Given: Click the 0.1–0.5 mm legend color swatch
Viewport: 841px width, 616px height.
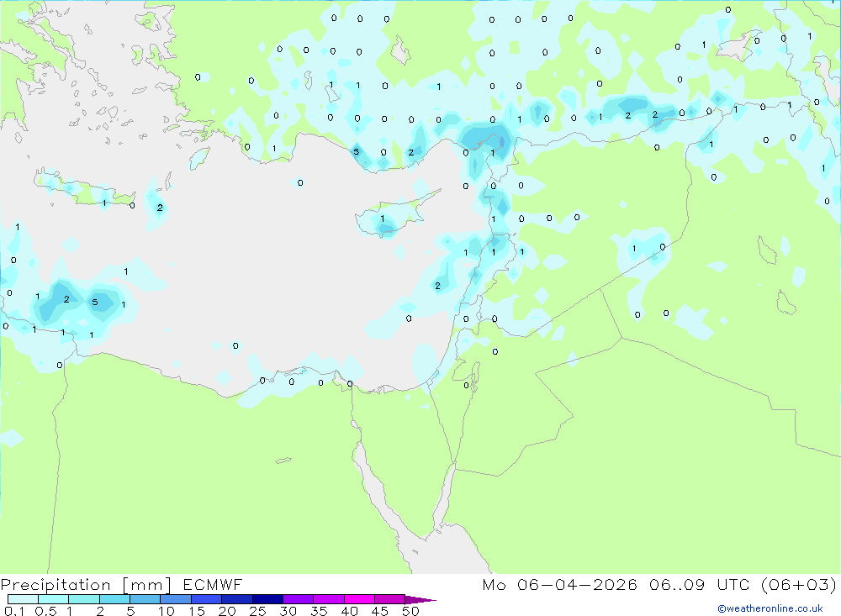Looking at the screenshot, I should click(x=23, y=599).
